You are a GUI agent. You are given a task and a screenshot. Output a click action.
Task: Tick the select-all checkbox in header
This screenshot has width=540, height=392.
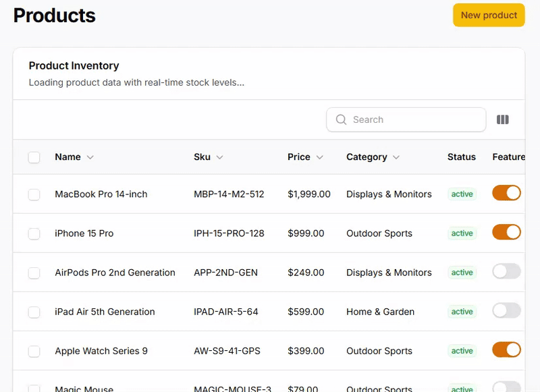point(34,157)
